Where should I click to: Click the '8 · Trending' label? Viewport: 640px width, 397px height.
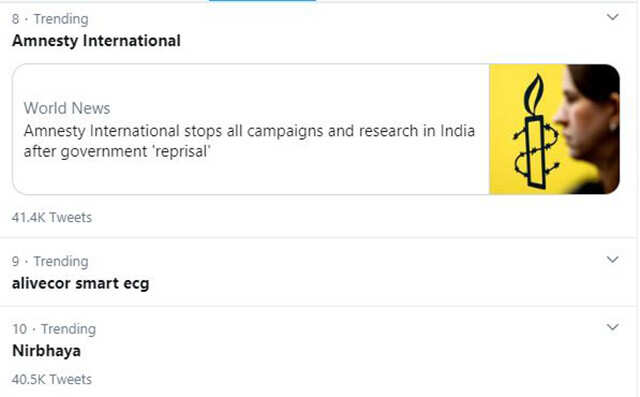click(50, 19)
